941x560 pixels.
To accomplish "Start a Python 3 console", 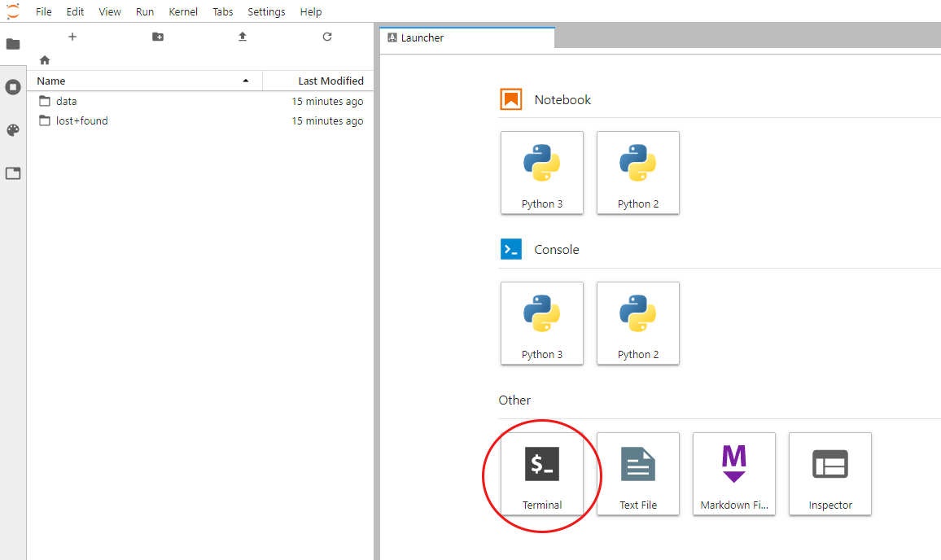I will [542, 323].
